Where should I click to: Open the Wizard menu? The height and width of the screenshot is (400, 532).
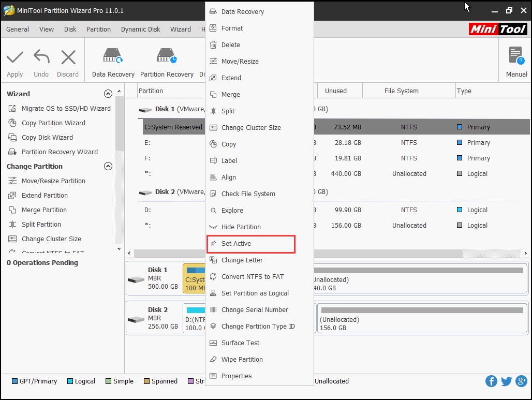(181, 29)
